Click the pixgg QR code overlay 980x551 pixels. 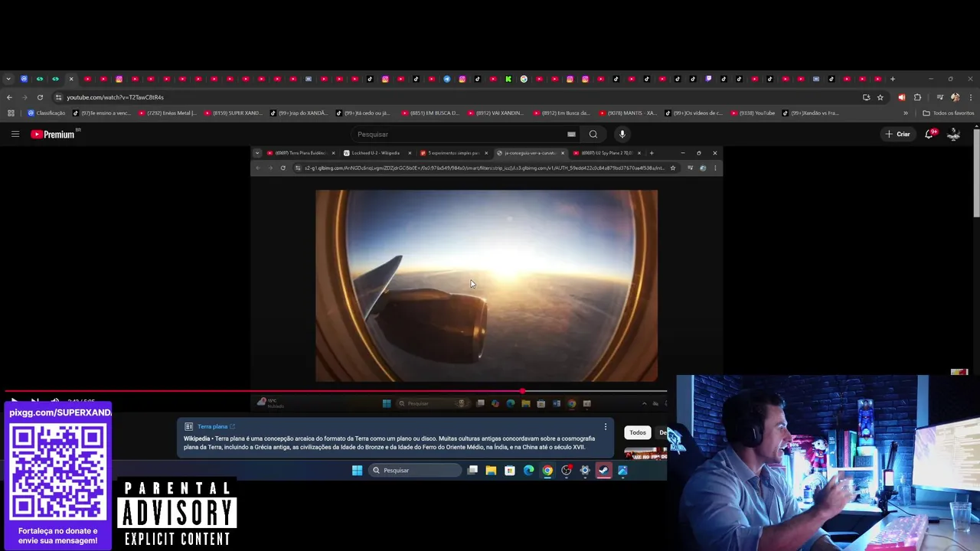[57, 471]
